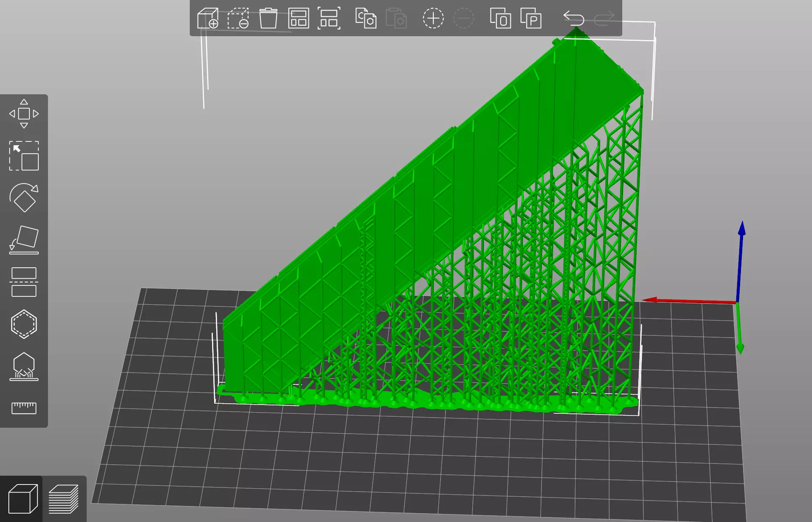
Task: Switch to sliced layers preview
Action: point(64,499)
